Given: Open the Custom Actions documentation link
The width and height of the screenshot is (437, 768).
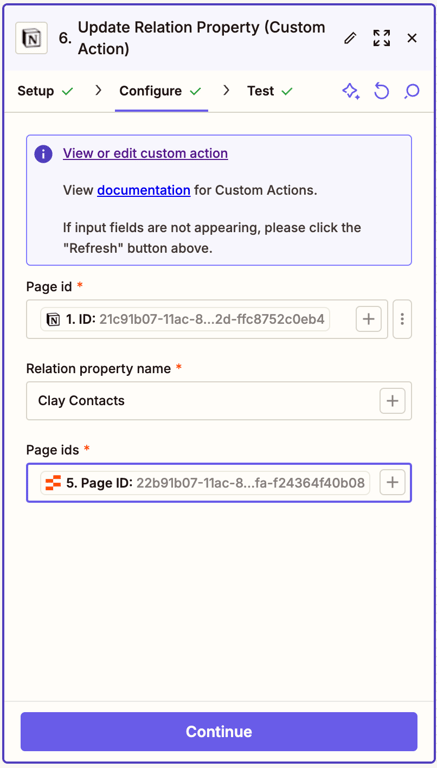Looking at the screenshot, I should click(x=144, y=190).
